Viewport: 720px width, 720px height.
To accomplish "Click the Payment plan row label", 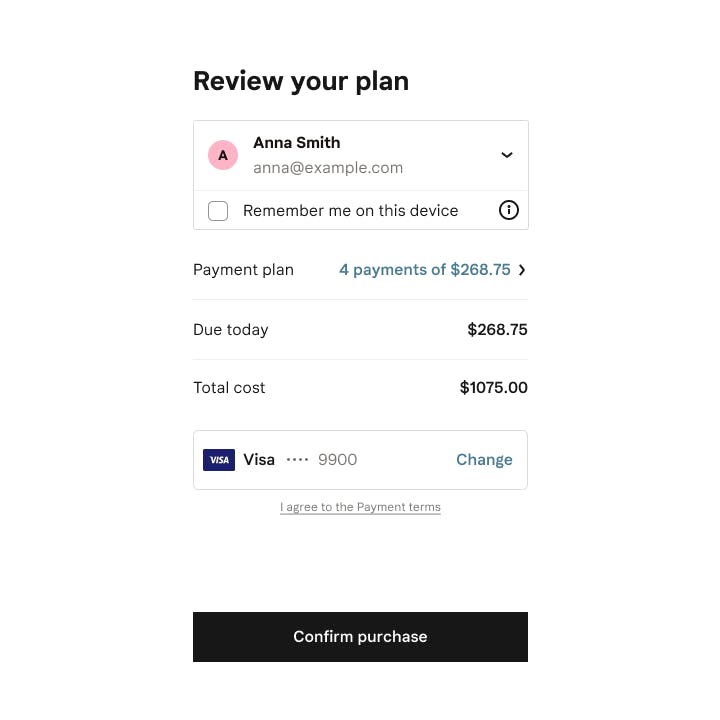I will pos(243,270).
